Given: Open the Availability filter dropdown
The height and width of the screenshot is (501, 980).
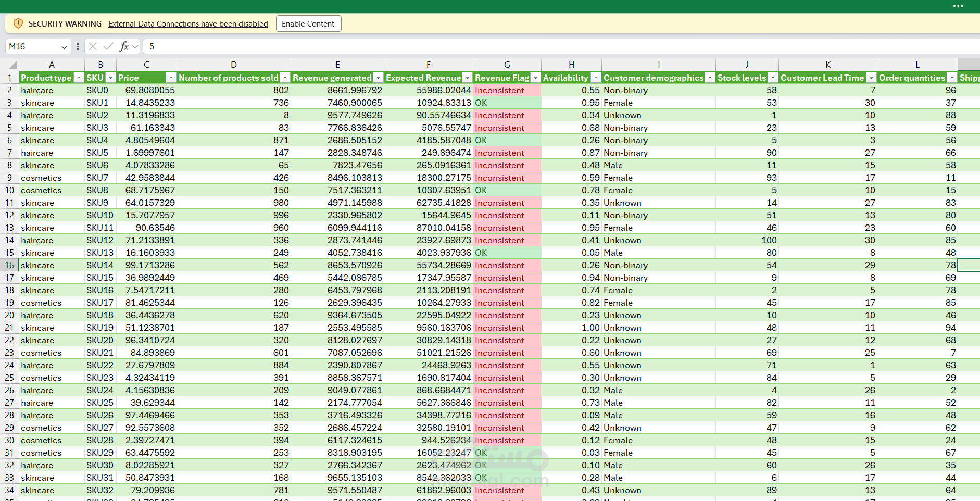Looking at the screenshot, I should 596,78.
